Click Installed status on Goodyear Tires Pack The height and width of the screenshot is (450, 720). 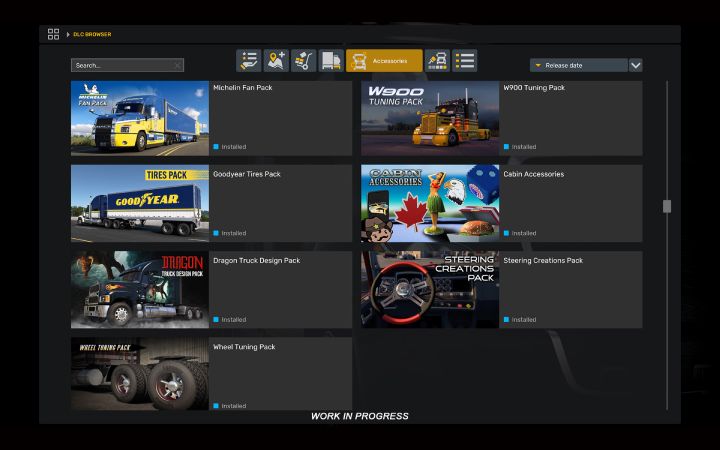[230, 233]
